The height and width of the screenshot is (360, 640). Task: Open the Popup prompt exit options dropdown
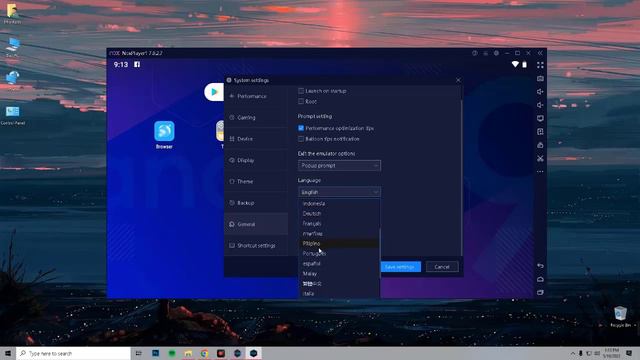[x=339, y=166]
